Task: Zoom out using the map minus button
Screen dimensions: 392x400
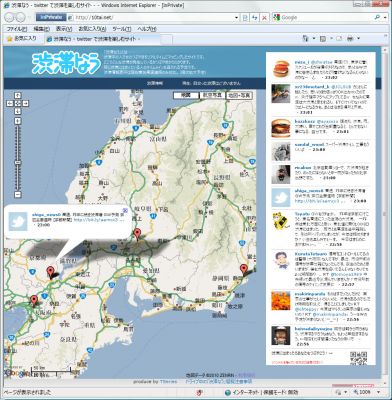Action: point(18,195)
